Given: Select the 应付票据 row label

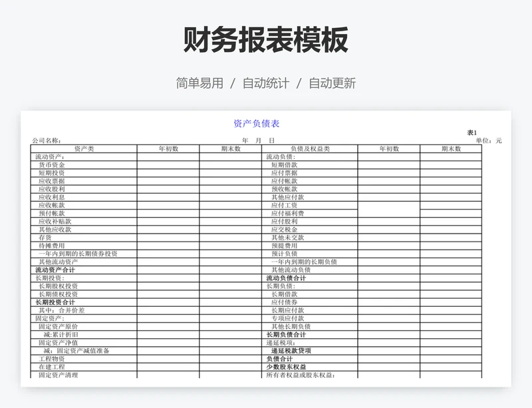Looking at the screenshot, I should (x=285, y=173).
